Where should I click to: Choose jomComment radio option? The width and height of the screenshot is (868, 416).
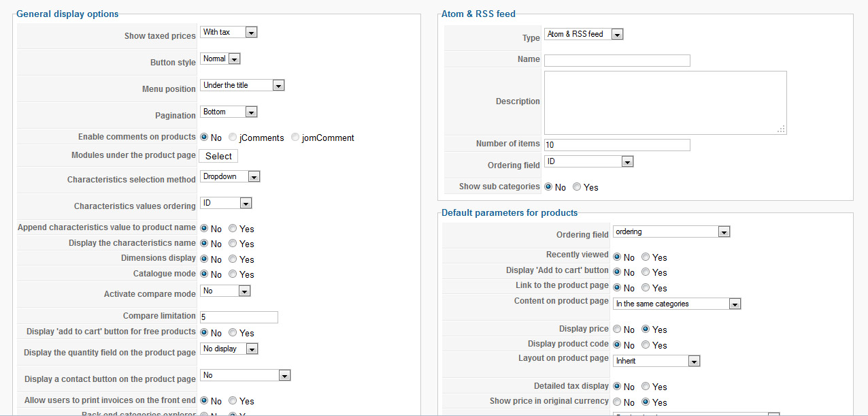click(x=295, y=138)
